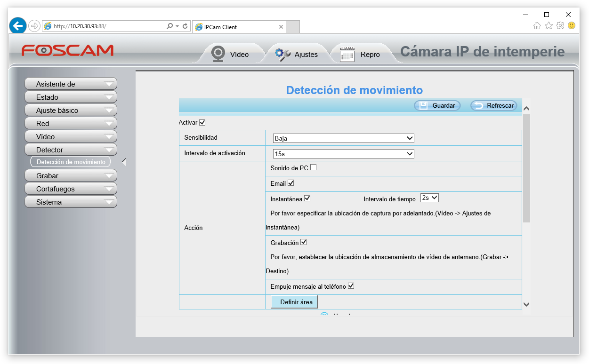
Task: Open the Intervalo de tiempo 2s dropdown
Action: coord(429,198)
